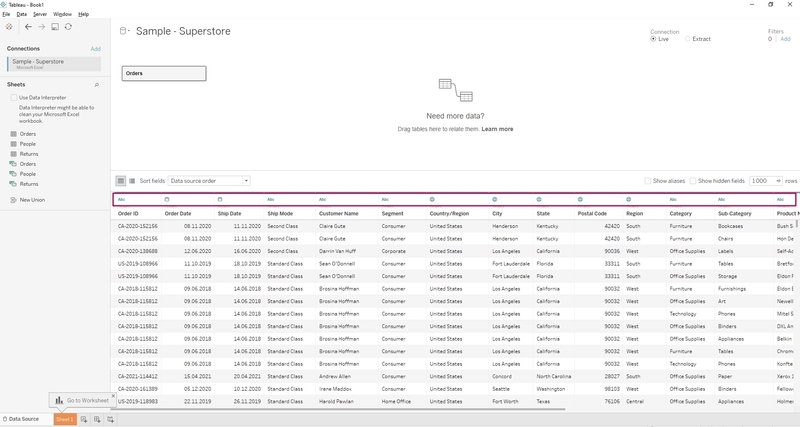Image resolution: width=800 pixels, height=427 pixels.
Task: Select the Sample - Superstore connection
Action: click(54, 64)
